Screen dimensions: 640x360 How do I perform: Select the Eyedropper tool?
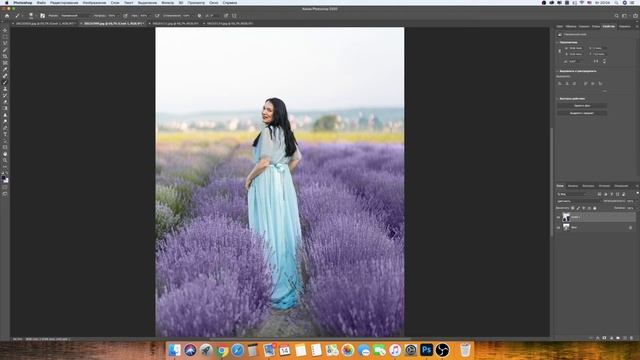click(5, 69)
